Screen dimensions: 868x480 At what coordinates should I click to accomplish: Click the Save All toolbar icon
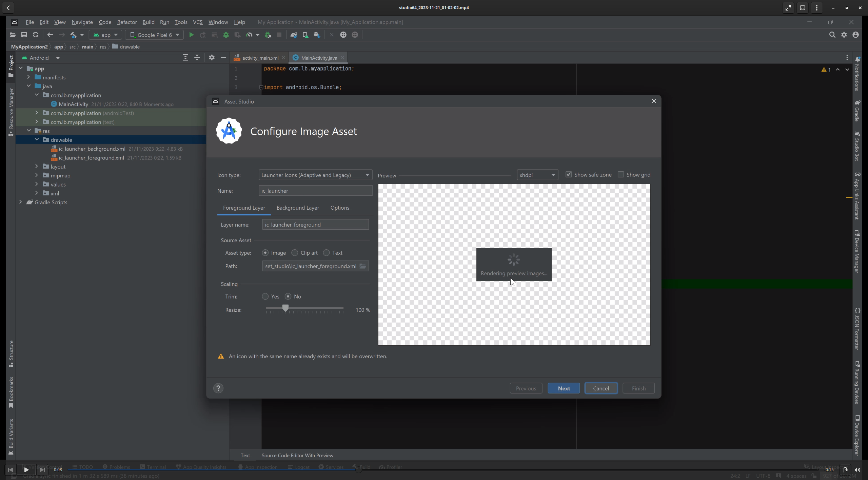coord(24,35)
